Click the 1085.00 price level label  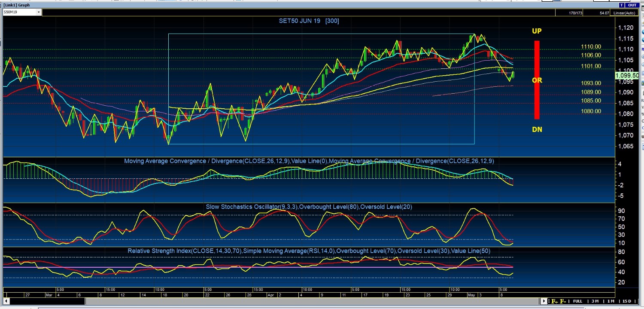tap(591, 101)
